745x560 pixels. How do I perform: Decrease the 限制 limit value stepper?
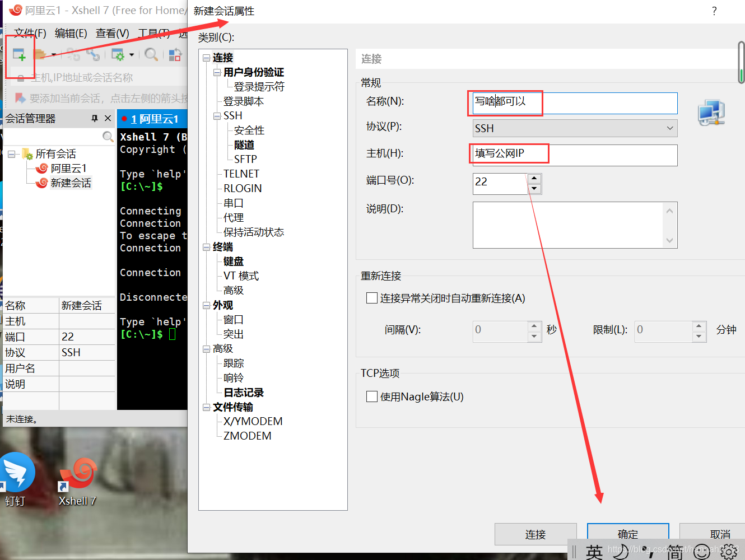(699, 337)
